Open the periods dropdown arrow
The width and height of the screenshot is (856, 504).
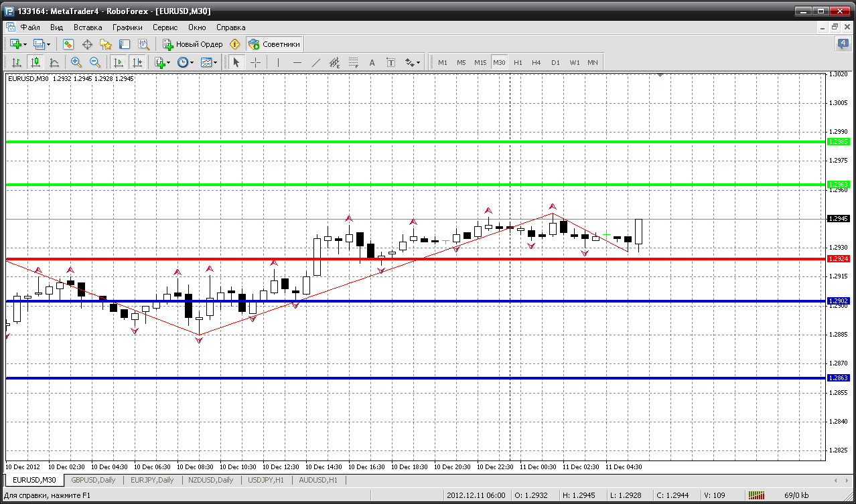coord(192,62)
